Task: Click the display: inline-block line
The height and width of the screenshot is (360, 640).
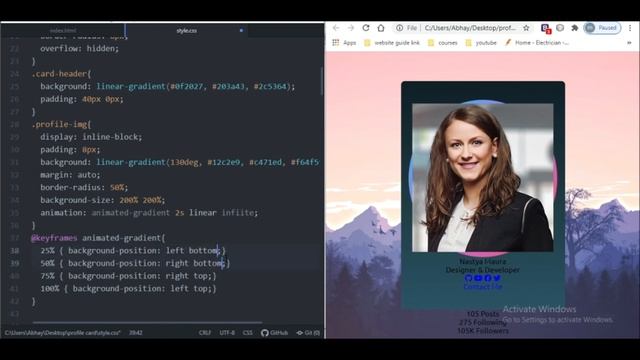Action: tap(91, 137)
